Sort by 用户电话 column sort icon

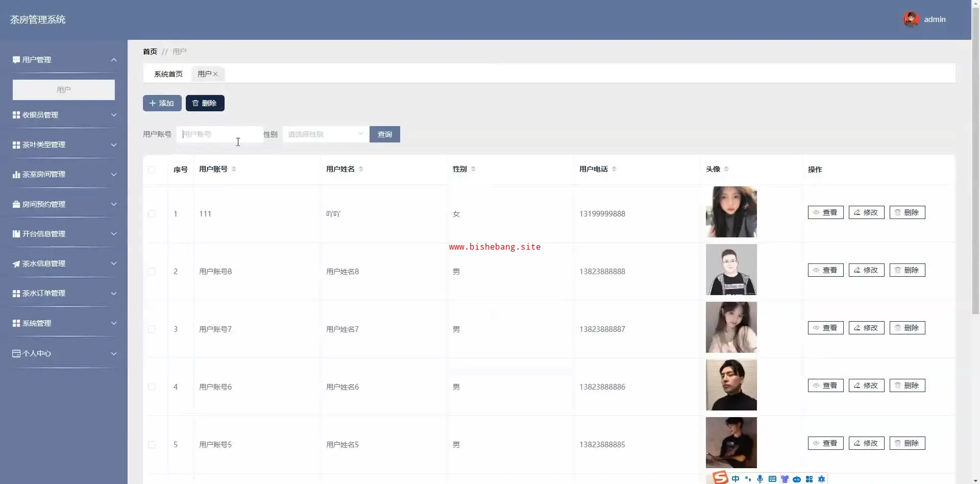(614, 169)
